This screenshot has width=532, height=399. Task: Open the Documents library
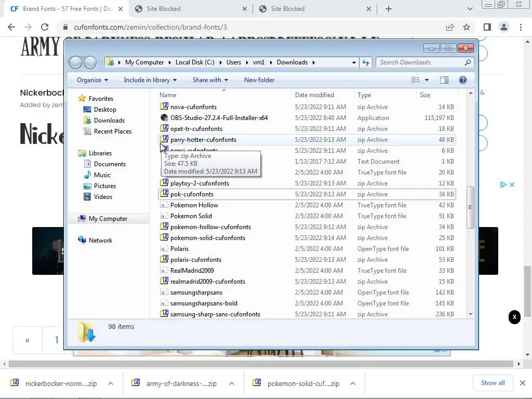pyautogui.click(x=110, y=164)
